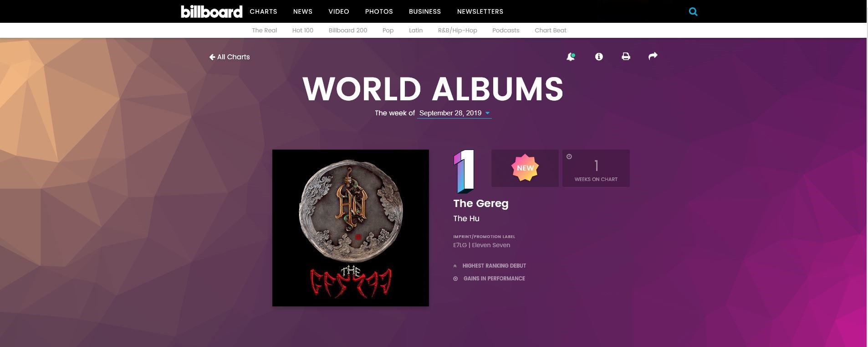Select the September 28, 2019 date field

454,113
